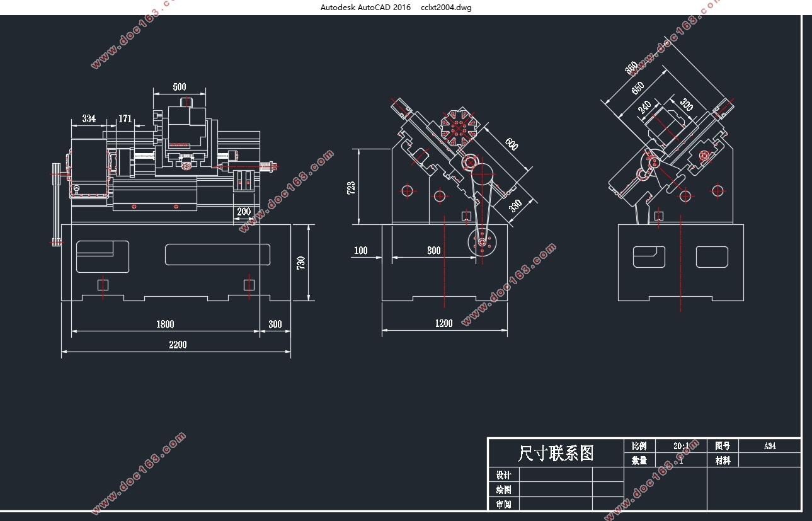
Task: Click the angled 600 dimension text
Action: [x=511, y=144]
